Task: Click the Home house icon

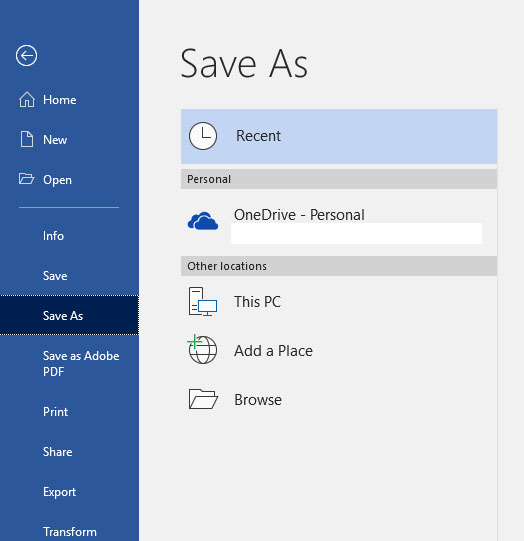Action: [27, 100]
